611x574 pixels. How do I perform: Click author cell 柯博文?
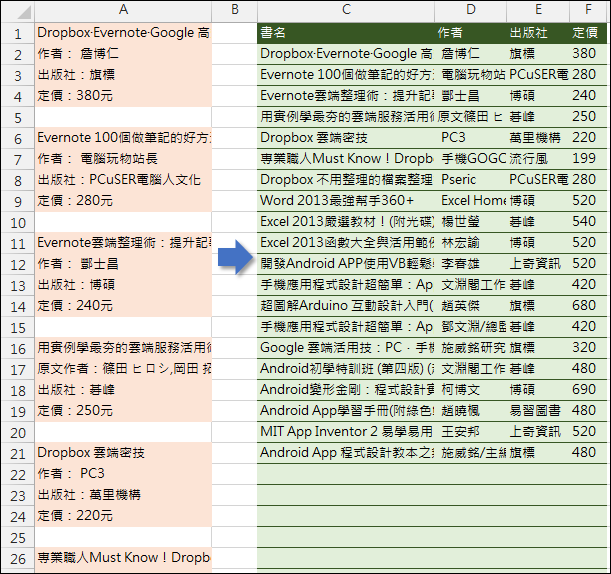[x=471, y=390]
